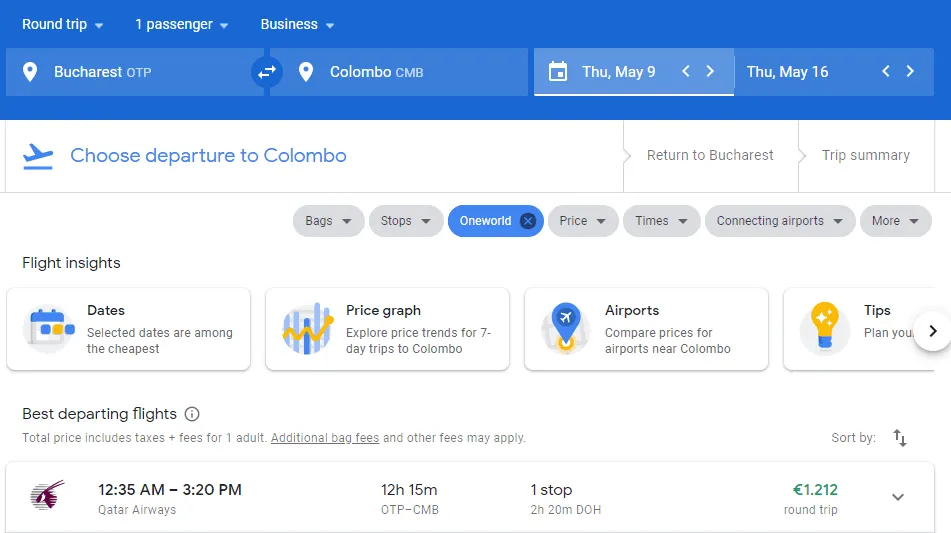
Task: Move return date one day earlier
Action: 886,72
